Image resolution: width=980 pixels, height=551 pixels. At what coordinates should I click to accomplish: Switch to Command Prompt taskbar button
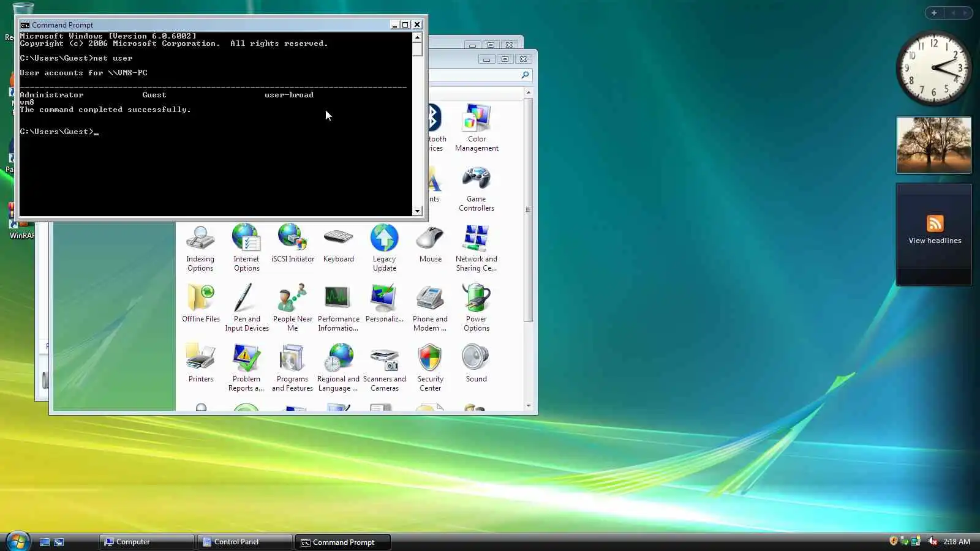343,542
